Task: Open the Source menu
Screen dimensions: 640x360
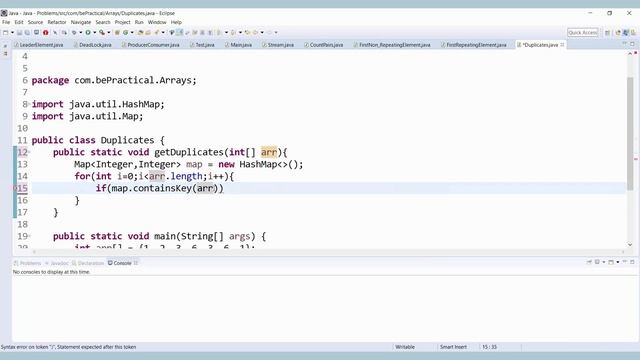Action: [x=35, y=22]
